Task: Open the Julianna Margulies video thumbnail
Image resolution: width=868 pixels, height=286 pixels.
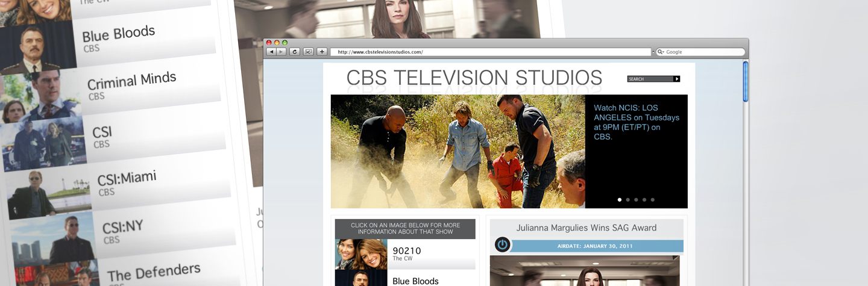Action: 585,270
